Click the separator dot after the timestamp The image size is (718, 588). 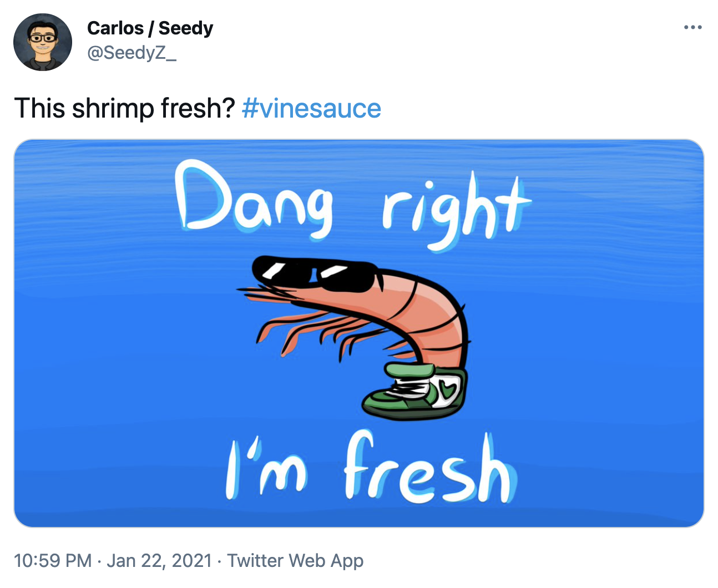pos(100,560)
